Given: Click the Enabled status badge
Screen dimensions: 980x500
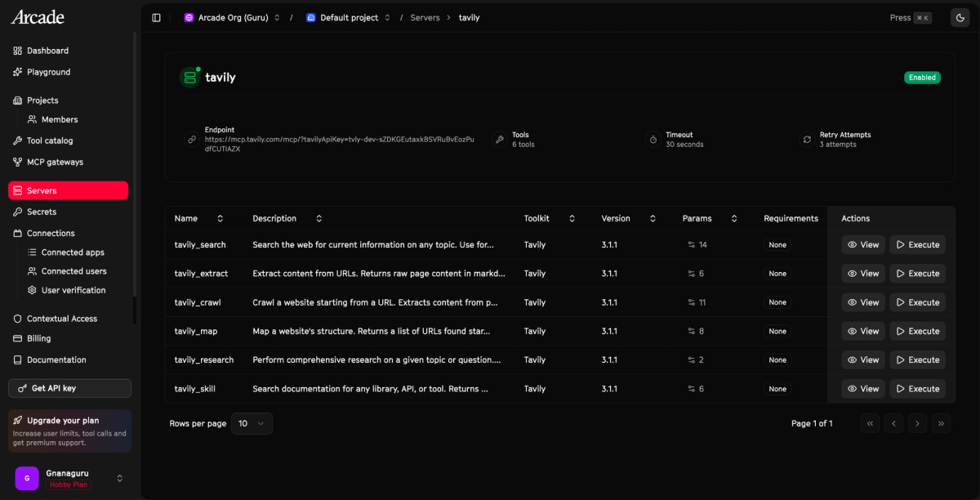Looking at the screenshot, I should tap(922, 78).
